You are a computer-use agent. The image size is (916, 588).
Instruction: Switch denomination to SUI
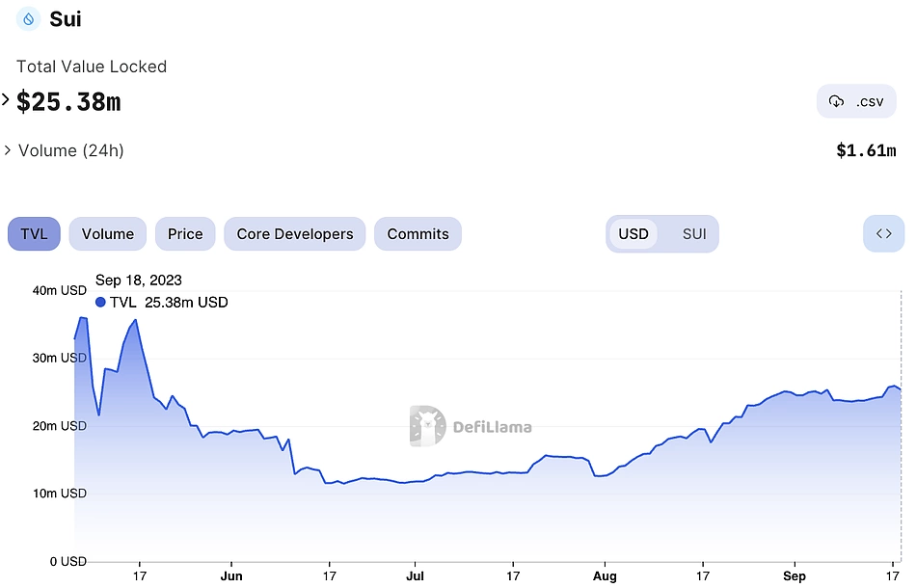[x=694, y=233]
